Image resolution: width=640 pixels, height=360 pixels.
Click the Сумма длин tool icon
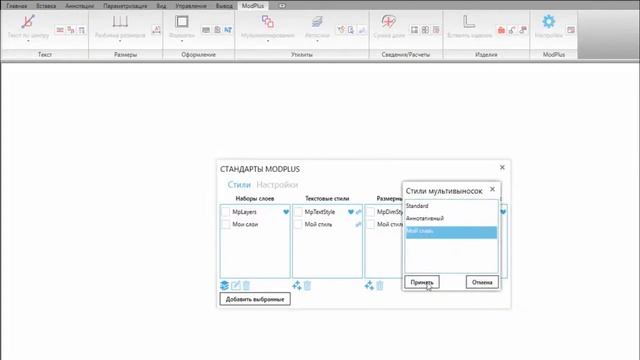click(x=389, y=22)
